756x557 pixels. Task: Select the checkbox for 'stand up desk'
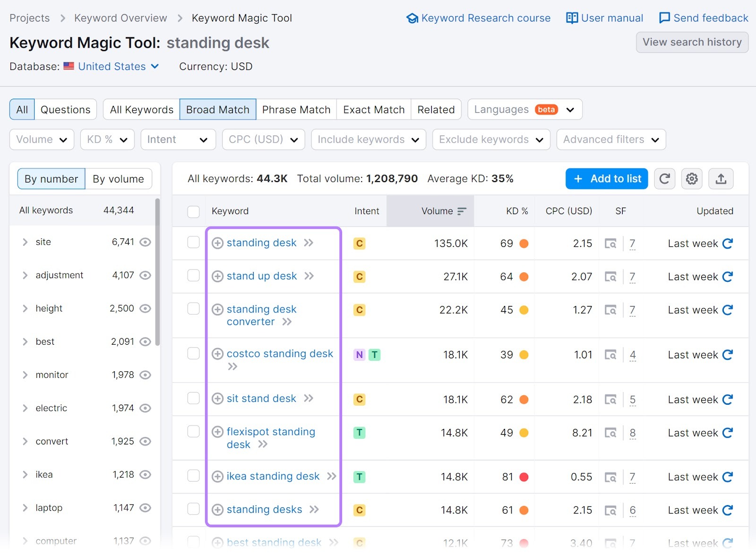[x=194, y=276]
